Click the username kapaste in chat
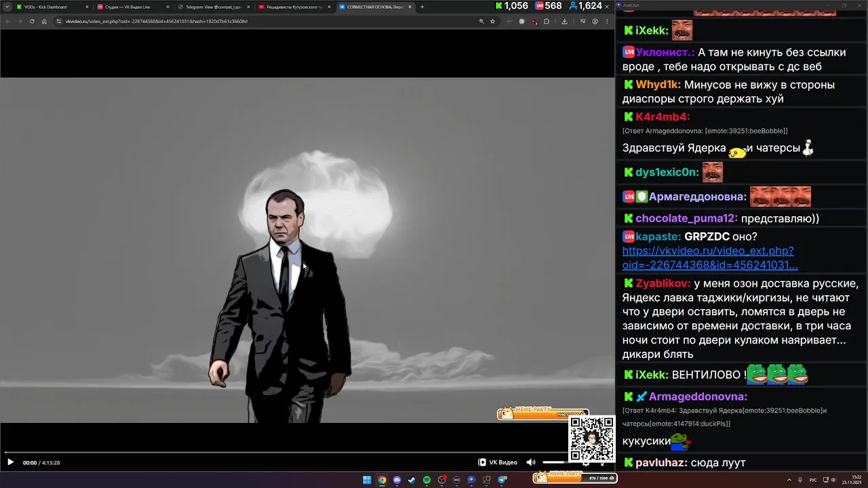Screen dimensions: 868x488 (658, 237)
